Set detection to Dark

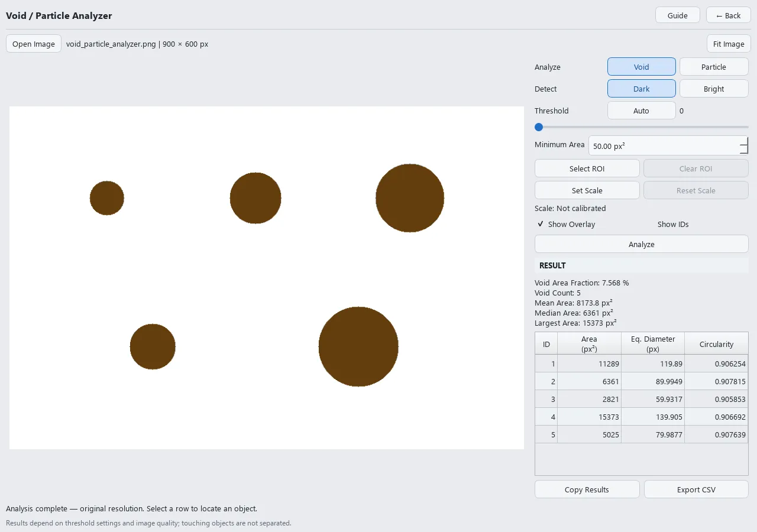pyautogui.click(x=642, y=89)
